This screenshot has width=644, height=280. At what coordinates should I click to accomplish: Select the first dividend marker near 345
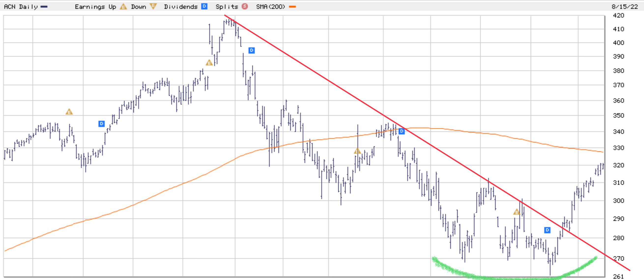101,124
